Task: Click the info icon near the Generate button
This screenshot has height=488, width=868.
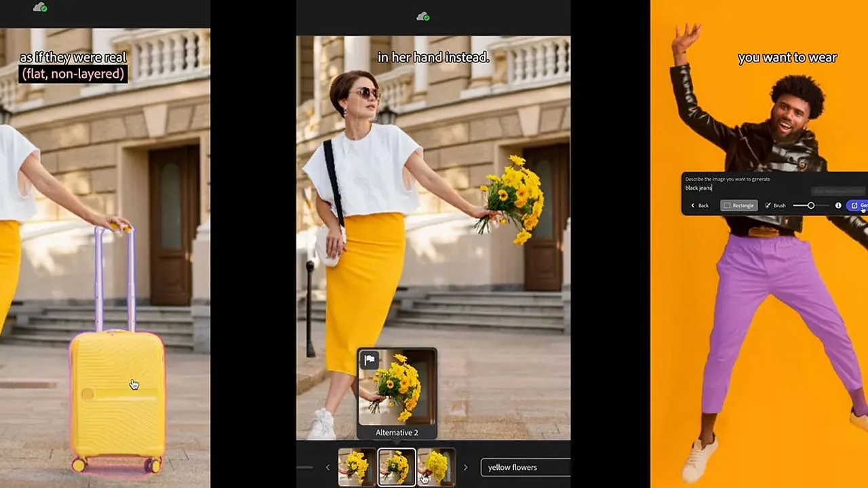Action: (840, 205)
